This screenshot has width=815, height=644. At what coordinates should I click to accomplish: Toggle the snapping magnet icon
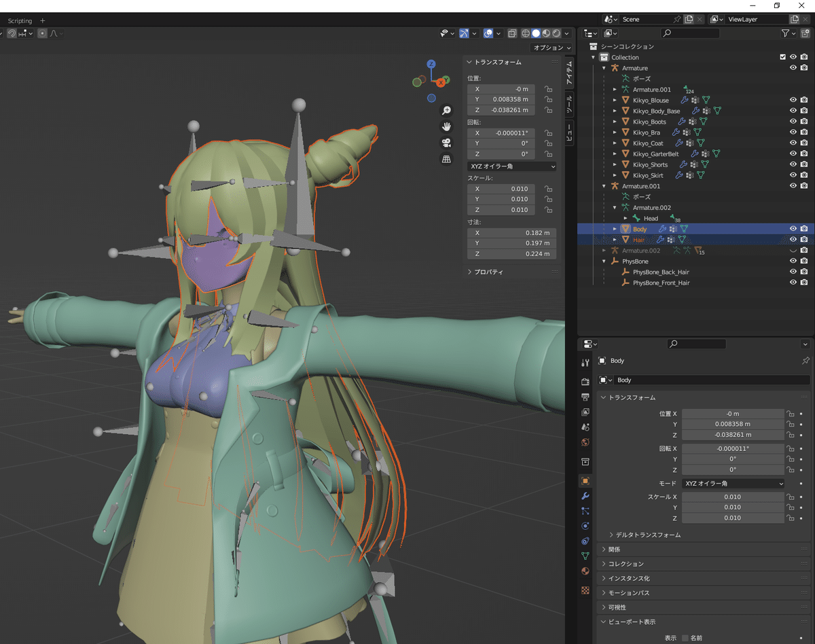pos(12,33)
